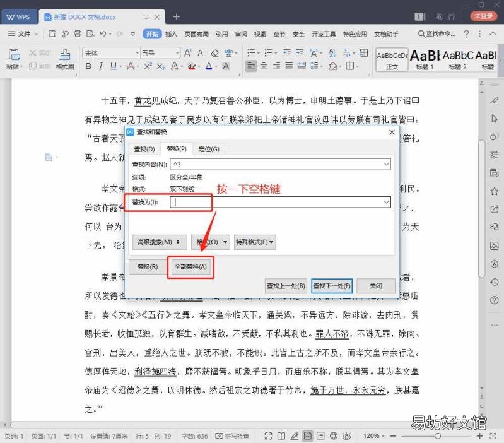Apply font color A swatch

[209, 66]
